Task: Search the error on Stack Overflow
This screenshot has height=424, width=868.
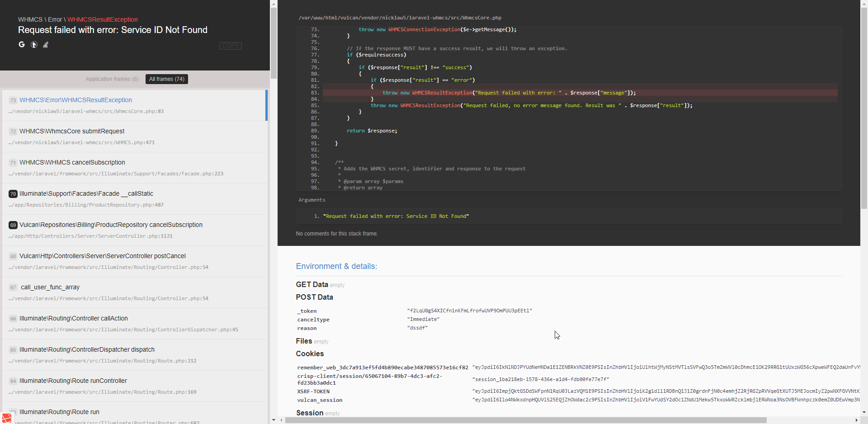Action: pyautogui.click(x=46, y=44)
